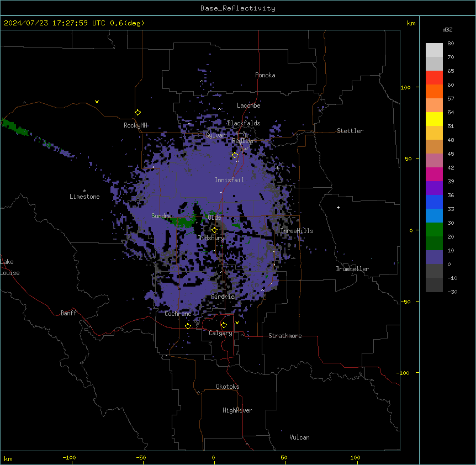This screenshot has width=476, height=465.
Task: Click the Lake Louise label
Action: tap(10, 267)
